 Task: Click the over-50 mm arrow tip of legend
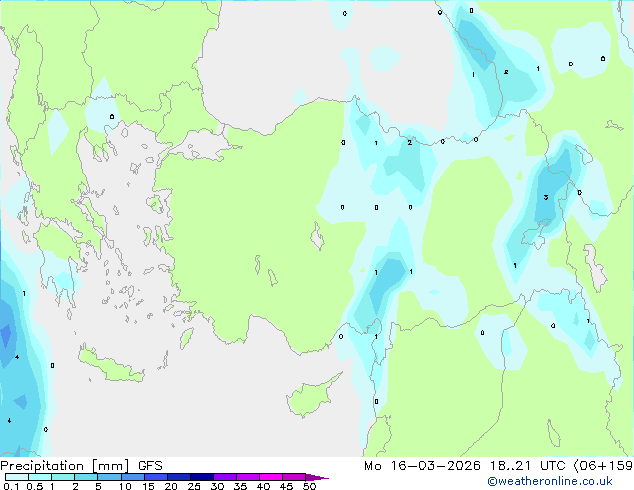[317, 477]
